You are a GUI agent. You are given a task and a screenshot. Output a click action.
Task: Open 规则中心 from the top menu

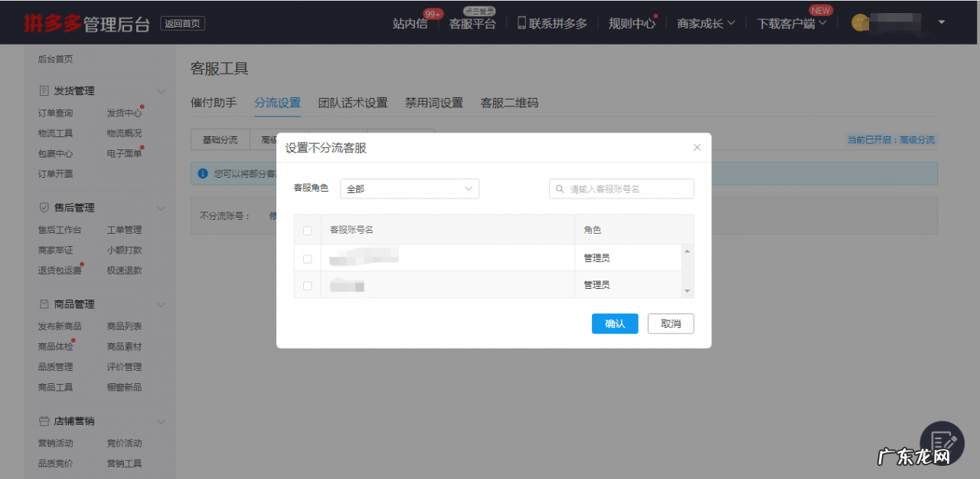[632, 22]
